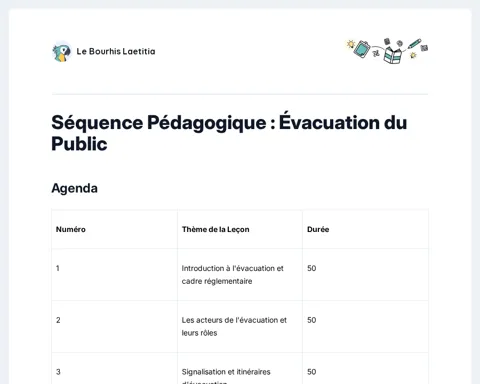Click the Durée column header

[318, 229]
